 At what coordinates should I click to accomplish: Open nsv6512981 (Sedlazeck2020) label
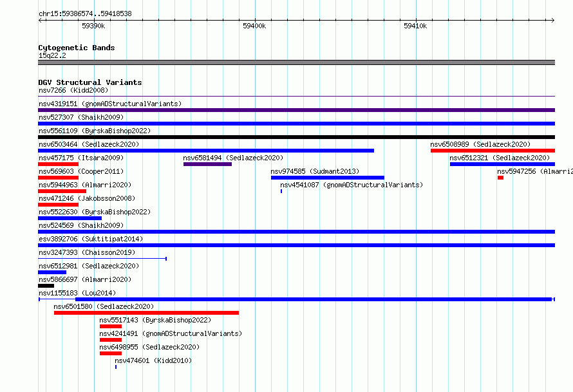(89, 266)
